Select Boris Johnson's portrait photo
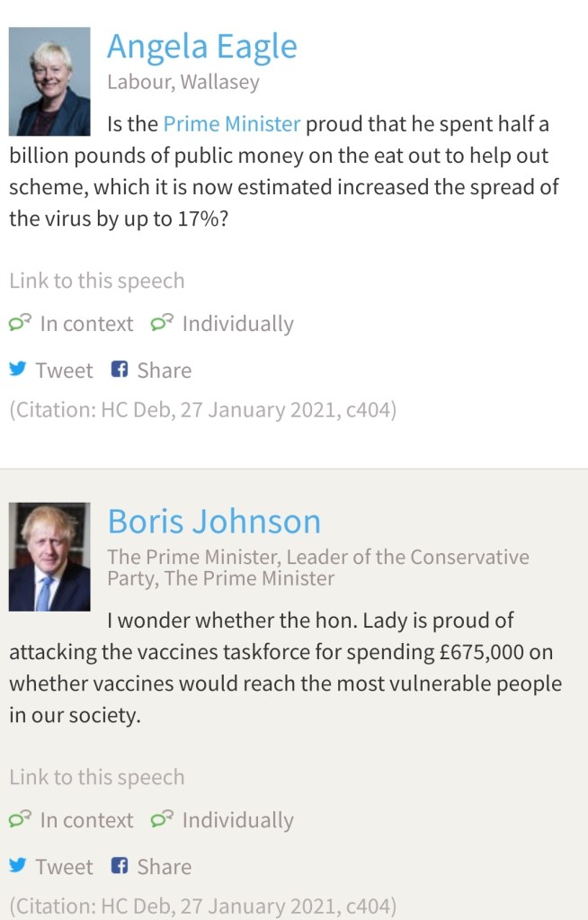 [x=49, y=556]
